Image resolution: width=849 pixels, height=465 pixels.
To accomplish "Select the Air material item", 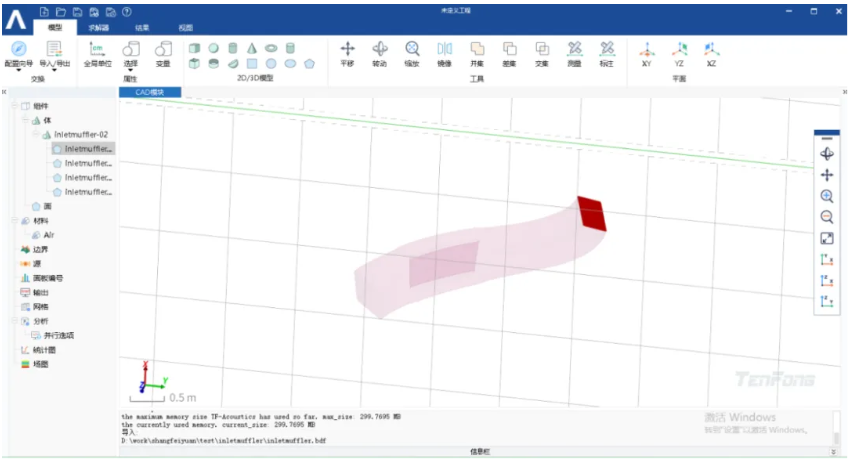I will [43, 235].
